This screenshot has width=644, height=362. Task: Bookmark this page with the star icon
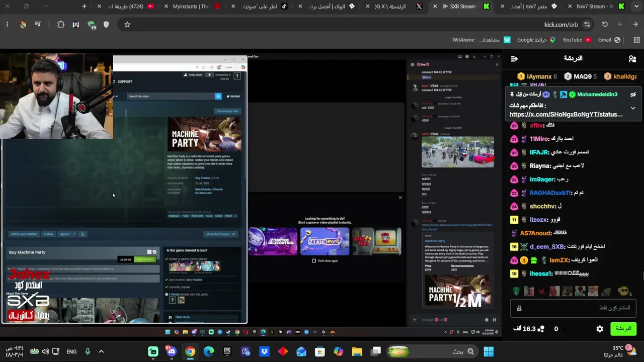click(127, 25)
